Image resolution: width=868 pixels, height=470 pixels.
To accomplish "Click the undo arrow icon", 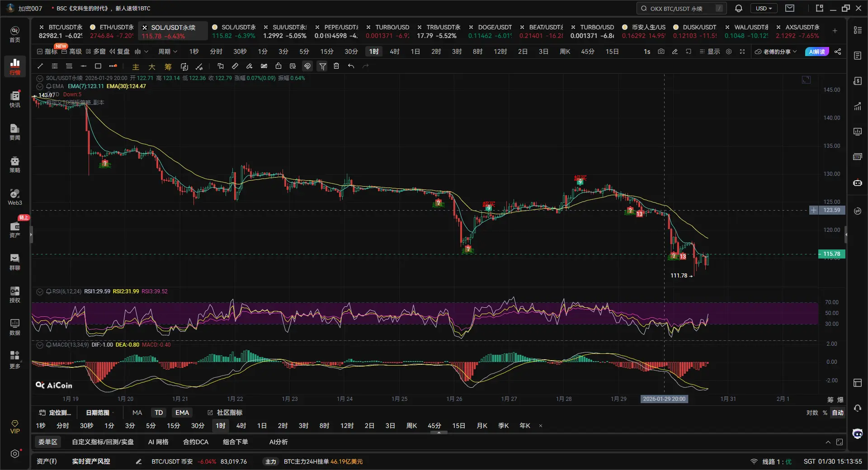I will [351, 66].
